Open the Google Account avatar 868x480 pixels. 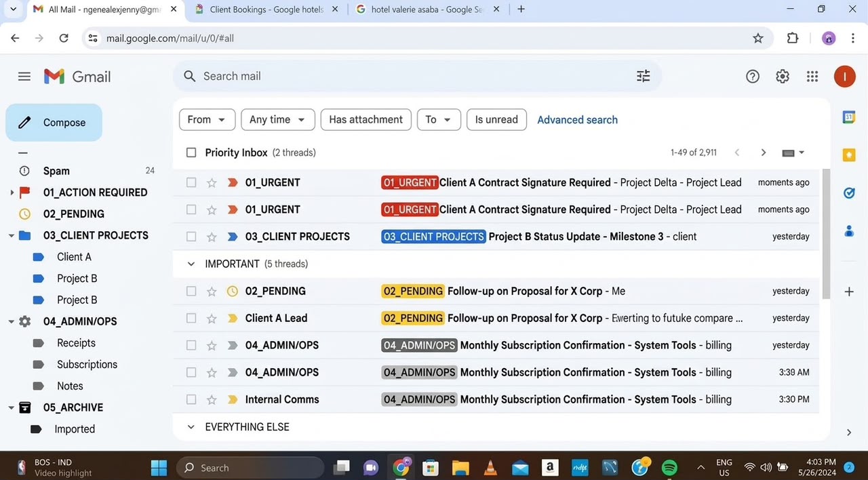click(844, 77)
